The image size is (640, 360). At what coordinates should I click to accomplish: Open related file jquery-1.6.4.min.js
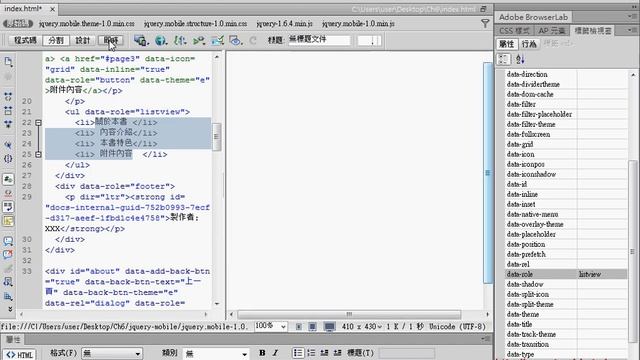click(x=284, y=24)
